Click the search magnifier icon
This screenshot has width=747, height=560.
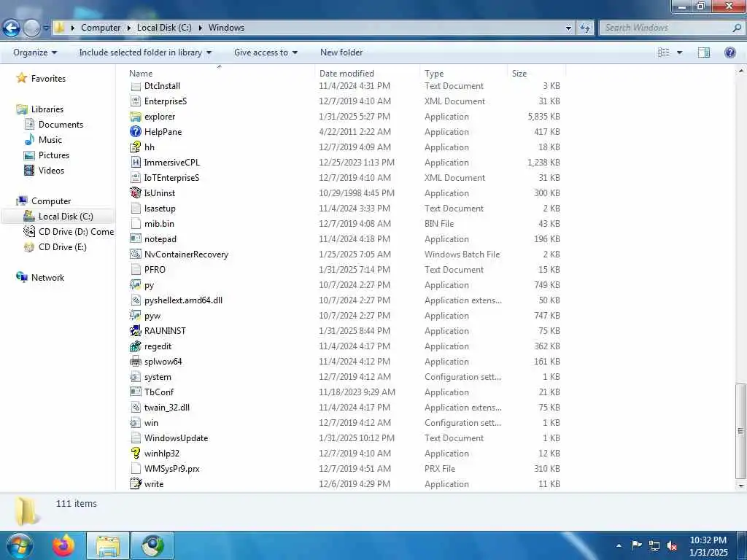pyautogui.click(x=737, y=28)
